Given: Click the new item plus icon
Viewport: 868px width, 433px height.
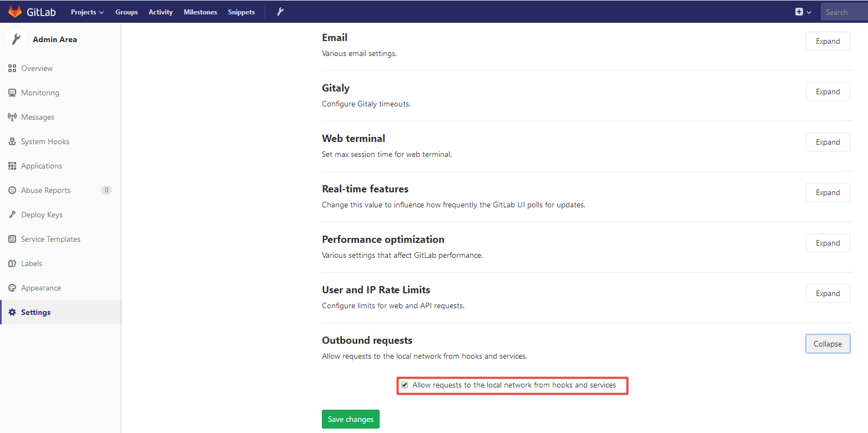Looking at the screenshot, I should pos(799,12).
